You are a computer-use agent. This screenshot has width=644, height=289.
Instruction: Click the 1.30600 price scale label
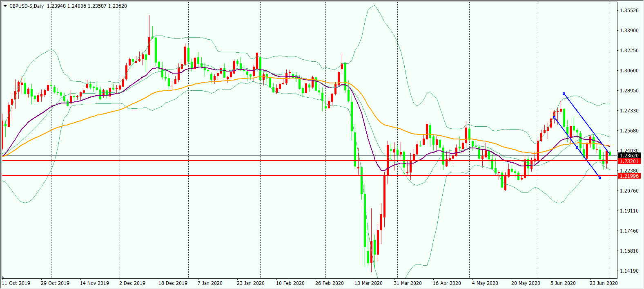point(629,70)
